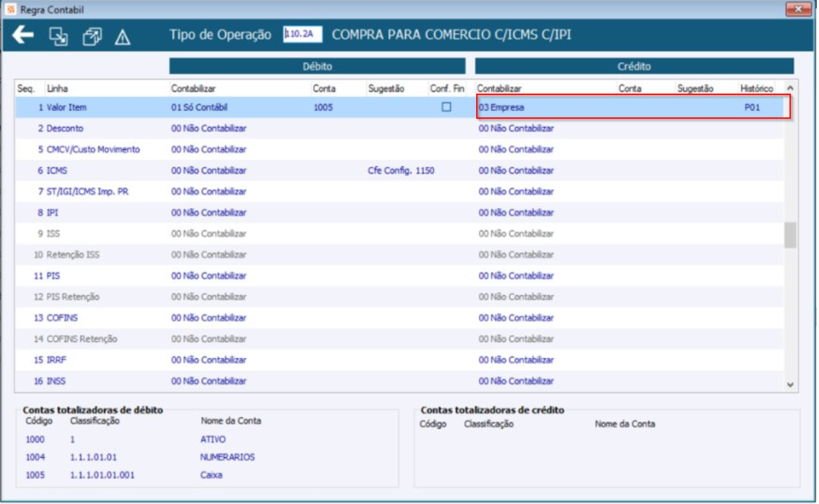Screen dimensions: 819x504
Task: Select the PIS row label
Action: [53, 276]
